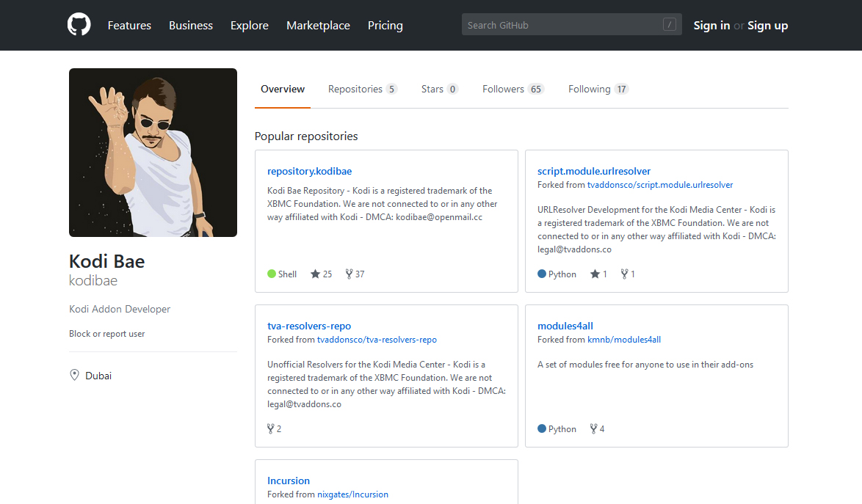Go to Explore in the top nav
Image resolution: width=862 pixels, height=504 pixels.
[x=250, y=25]
